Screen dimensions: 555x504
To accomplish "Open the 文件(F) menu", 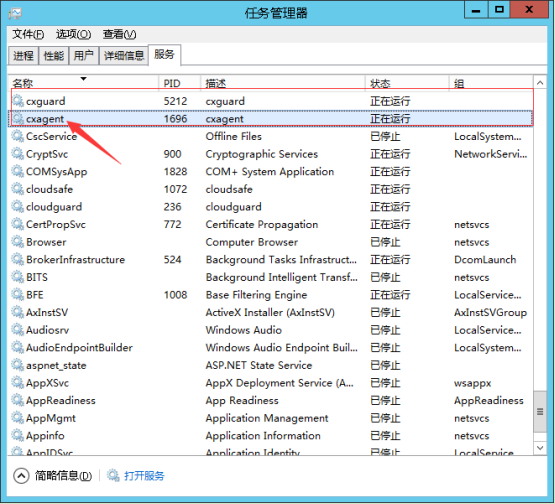I will 28,34.
